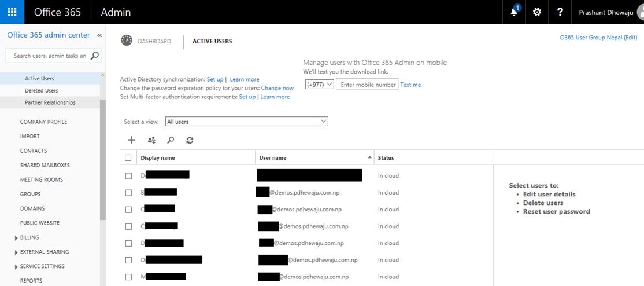Screen dimensions: 644x286
Task: Click Set up for Multi-factor authentication
Action: 247,97
